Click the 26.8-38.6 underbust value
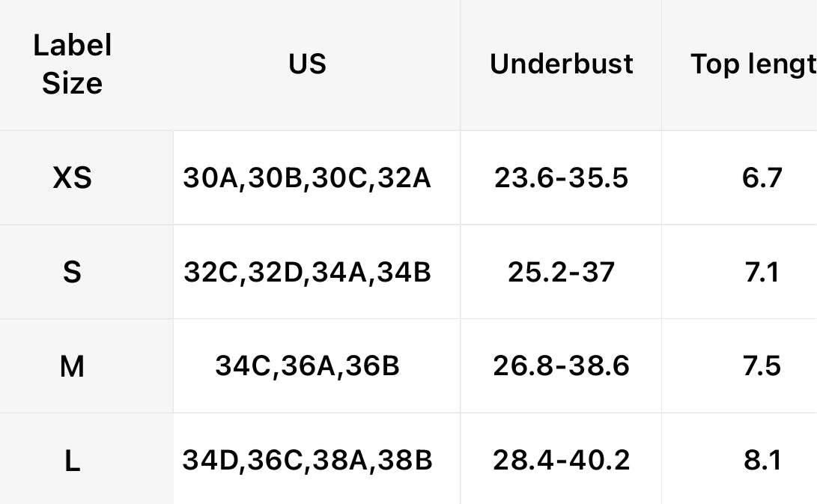The height and width of the screenshot is (504, 817). (x=561, y=366)
